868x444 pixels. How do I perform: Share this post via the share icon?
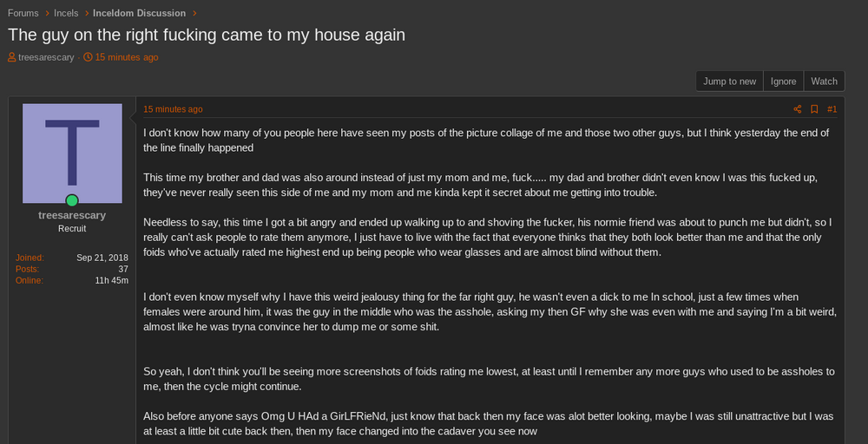(798, 109)
